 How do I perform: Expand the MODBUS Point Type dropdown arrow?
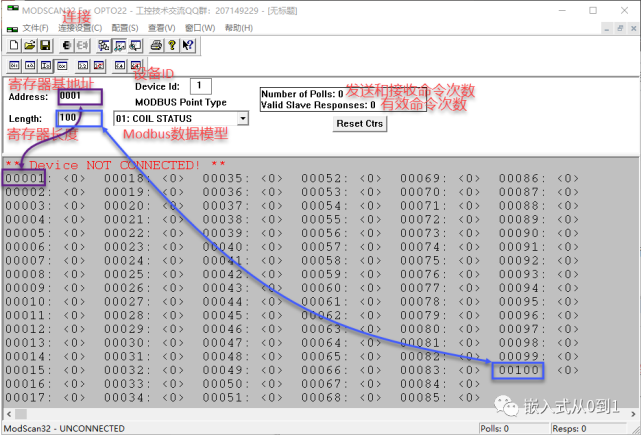(243, 119)
